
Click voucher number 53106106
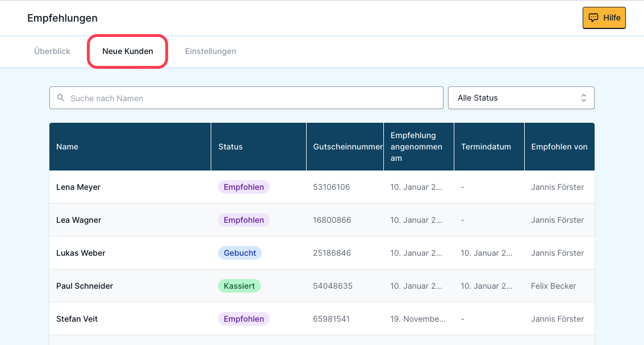point(332,187)
